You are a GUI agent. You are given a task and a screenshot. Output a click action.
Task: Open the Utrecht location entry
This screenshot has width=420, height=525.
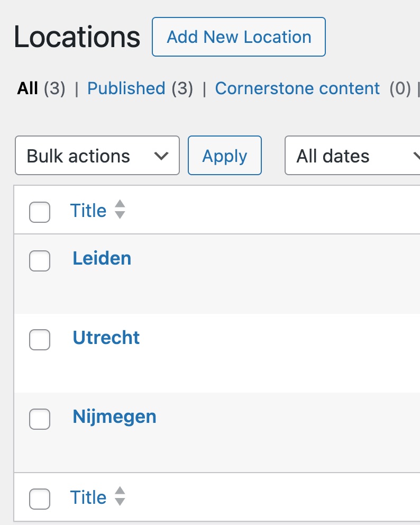tap(106, 338)
